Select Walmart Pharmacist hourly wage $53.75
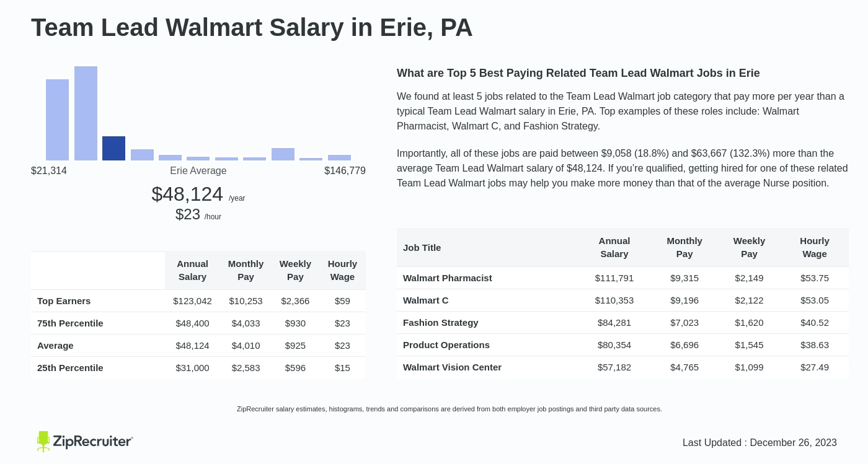The width and height of the screenshot is (868, 464). 815,278
